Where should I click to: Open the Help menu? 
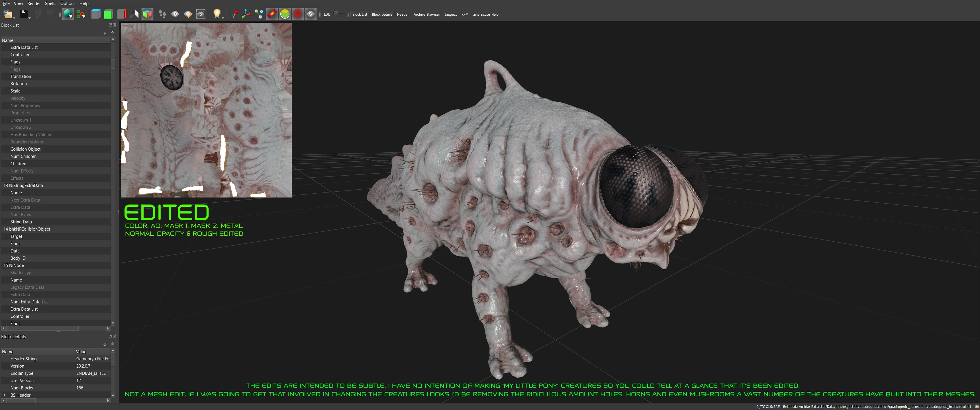(84, 3)
